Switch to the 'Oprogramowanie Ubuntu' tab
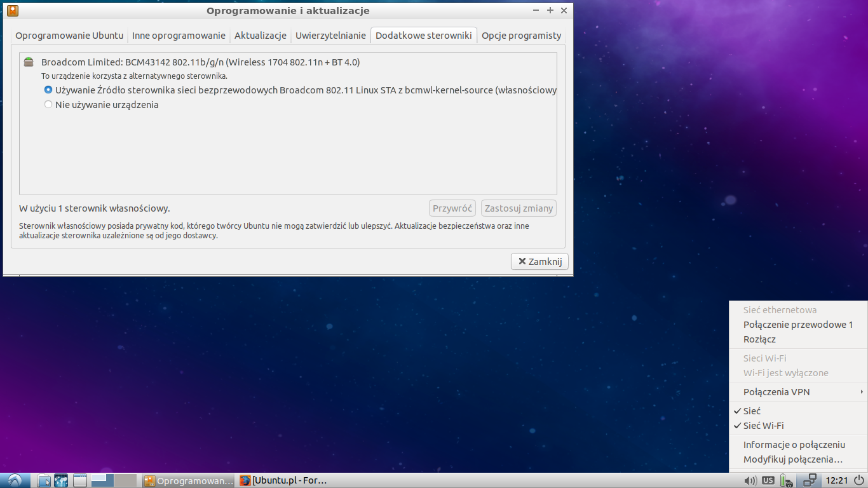Screen dimensions: 868x488 point(69,36)
